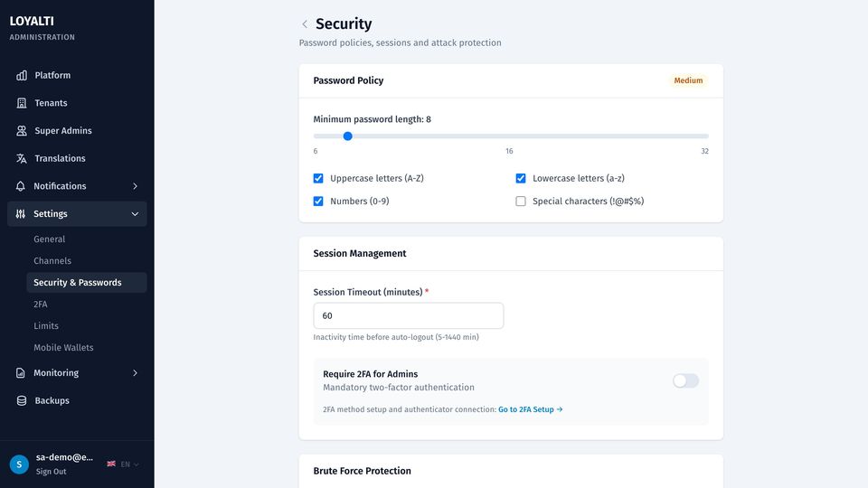
Task: Expand the Monitoring submenu chevron
Action: tap(135, 373)
